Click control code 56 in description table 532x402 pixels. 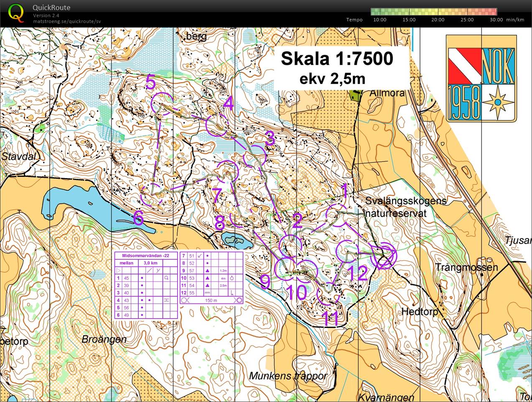click(126, 307)
